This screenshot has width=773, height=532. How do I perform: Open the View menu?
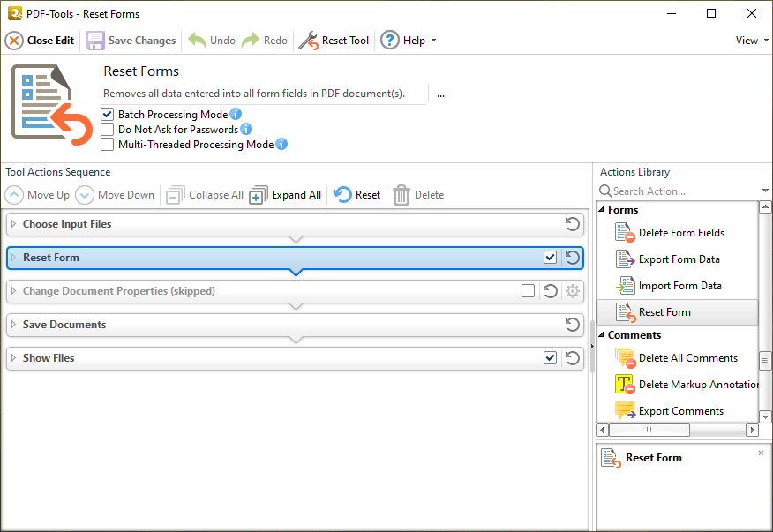[x=751, y=41]
